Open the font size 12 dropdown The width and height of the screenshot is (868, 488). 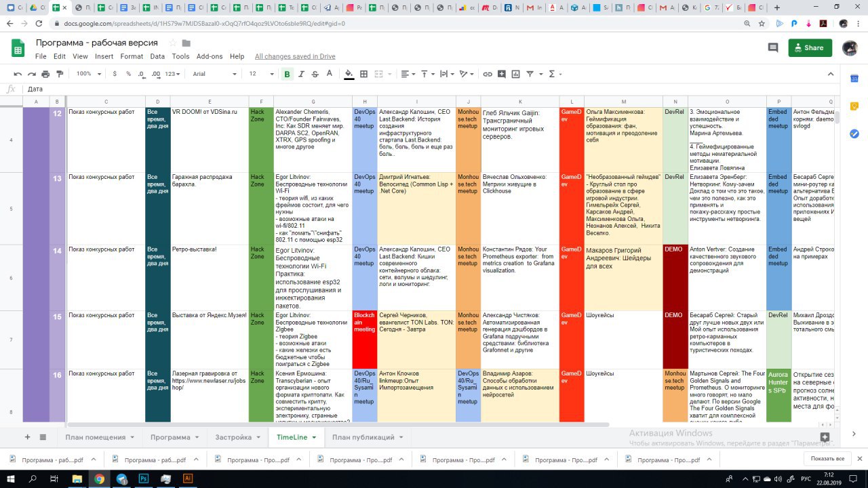[x=261, y=74]
